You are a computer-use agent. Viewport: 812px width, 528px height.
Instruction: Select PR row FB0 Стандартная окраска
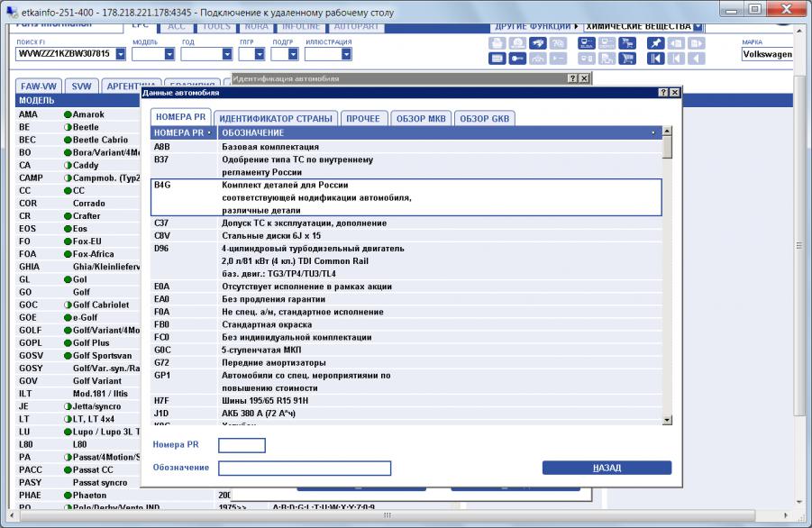(406, 324)
